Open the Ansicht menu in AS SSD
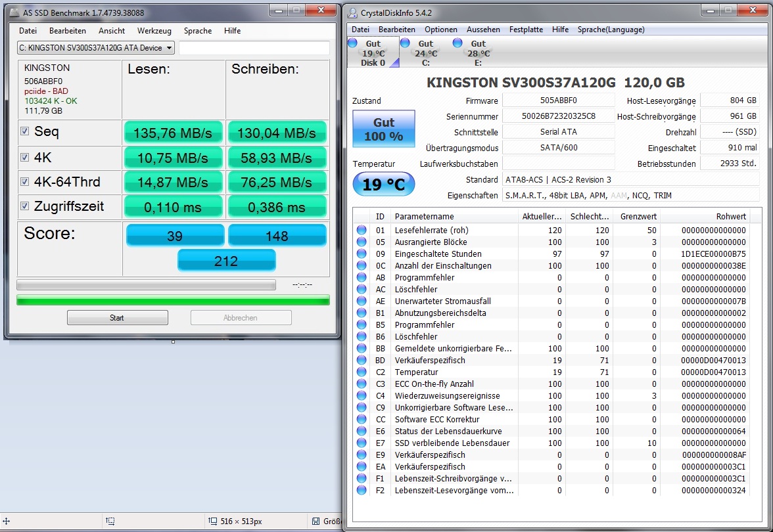This screenshot has height=532, width=773. point(112,30)
